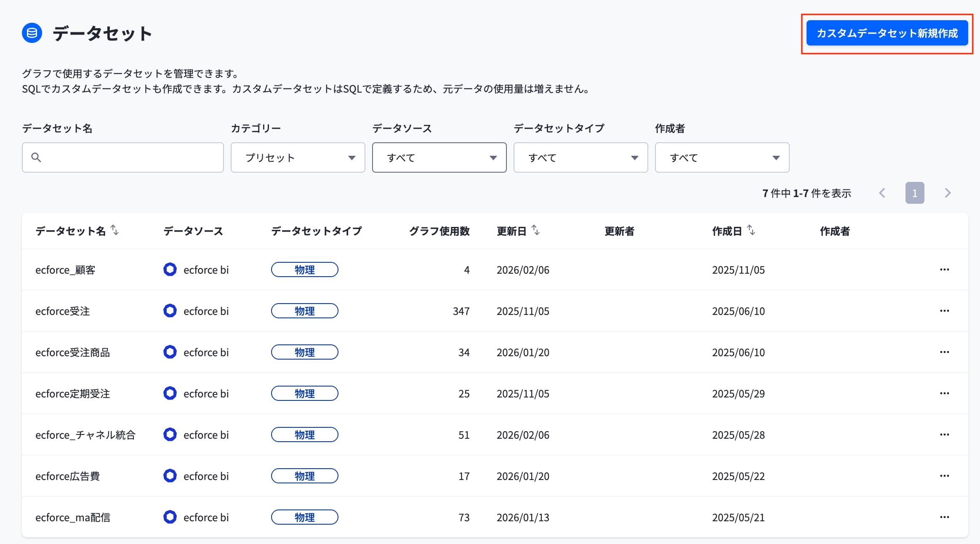The height and width of the screenshot is (544, 980).
Task: Open the カテゴリー dropdown showing プリセット
Action: point(298,157)
